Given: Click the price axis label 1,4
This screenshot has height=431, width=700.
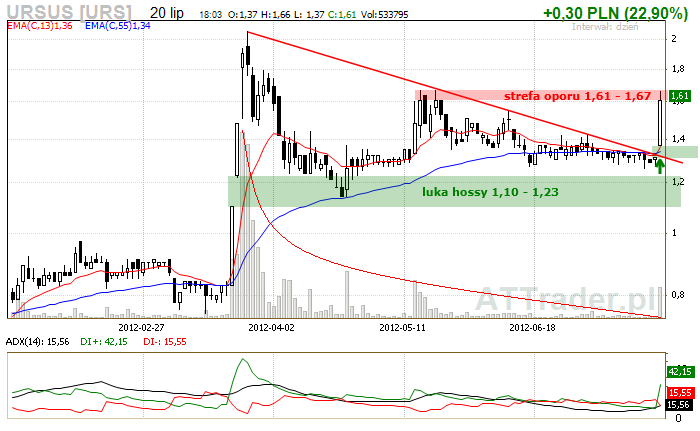Looking at the screenshot, I should pos(678,139).
